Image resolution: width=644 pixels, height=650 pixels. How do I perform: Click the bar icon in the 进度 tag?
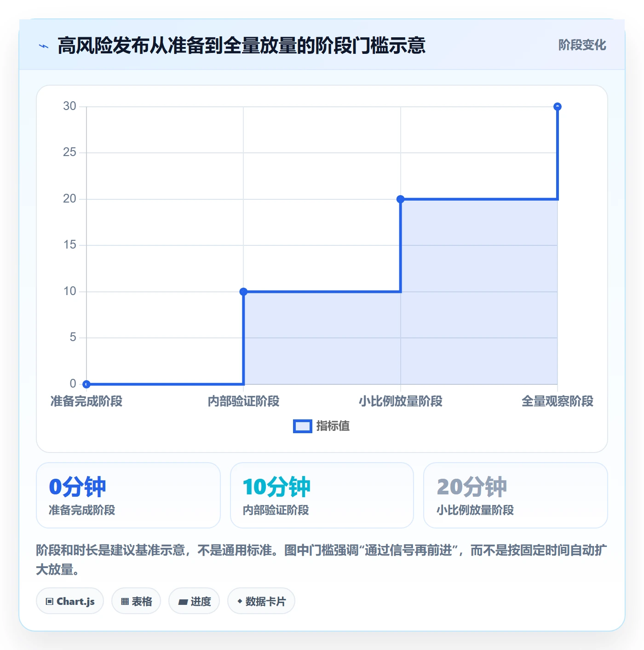pyautogui.click(x=183, y=602)
